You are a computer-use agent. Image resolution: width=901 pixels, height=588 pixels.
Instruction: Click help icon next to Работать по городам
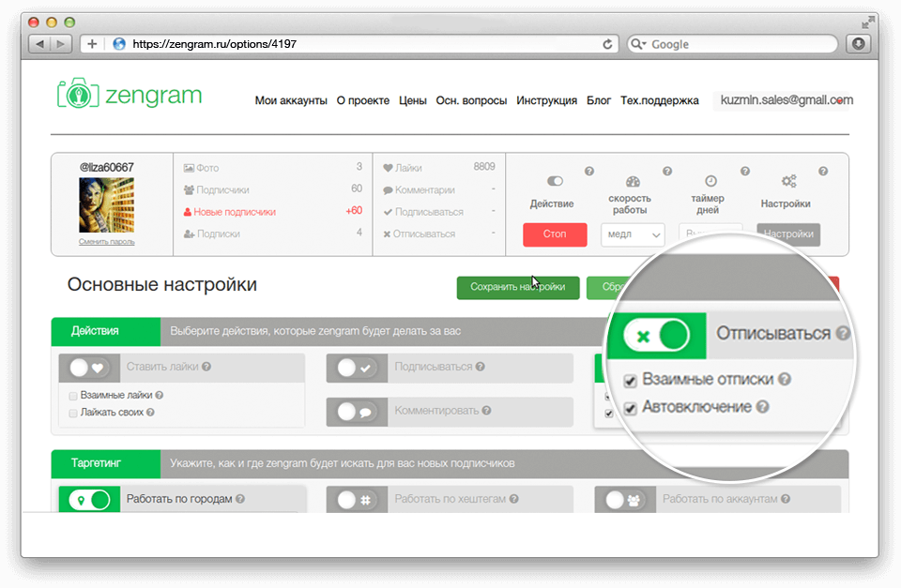pyautogui.click(x=240, y=499)
